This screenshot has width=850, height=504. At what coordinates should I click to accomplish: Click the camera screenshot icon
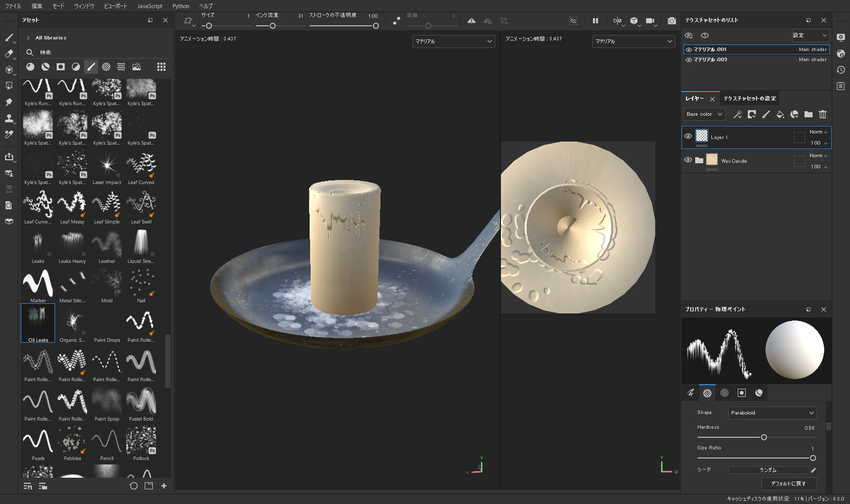(671, 21)
